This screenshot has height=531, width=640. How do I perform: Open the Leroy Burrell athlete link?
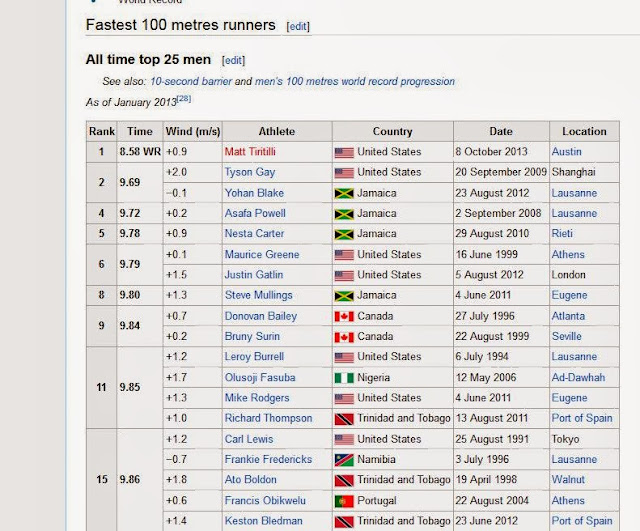(x=254, y=357)
